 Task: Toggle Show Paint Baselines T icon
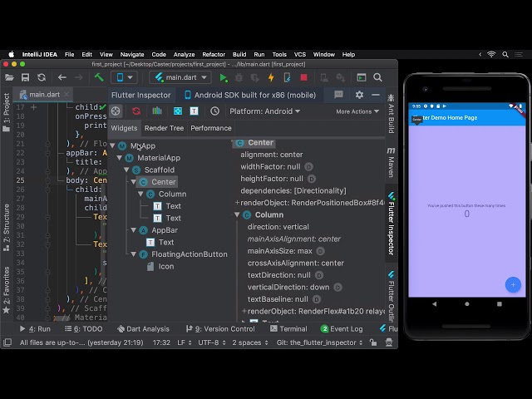coord(194,111)
